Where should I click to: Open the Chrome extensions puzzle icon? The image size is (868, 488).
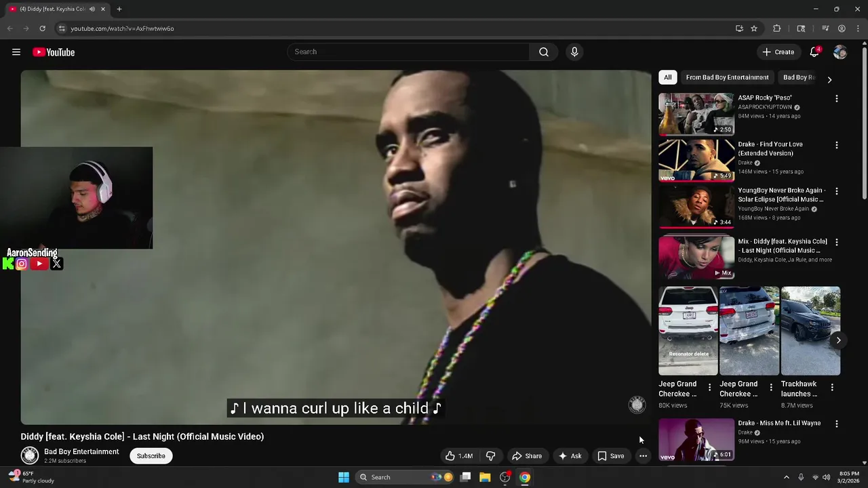(777, 28)
